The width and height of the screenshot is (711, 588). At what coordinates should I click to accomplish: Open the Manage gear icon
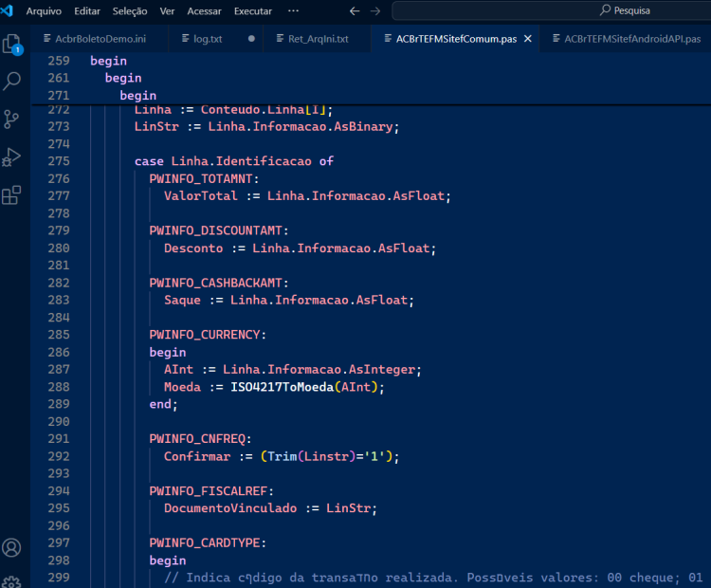point(11,582)
